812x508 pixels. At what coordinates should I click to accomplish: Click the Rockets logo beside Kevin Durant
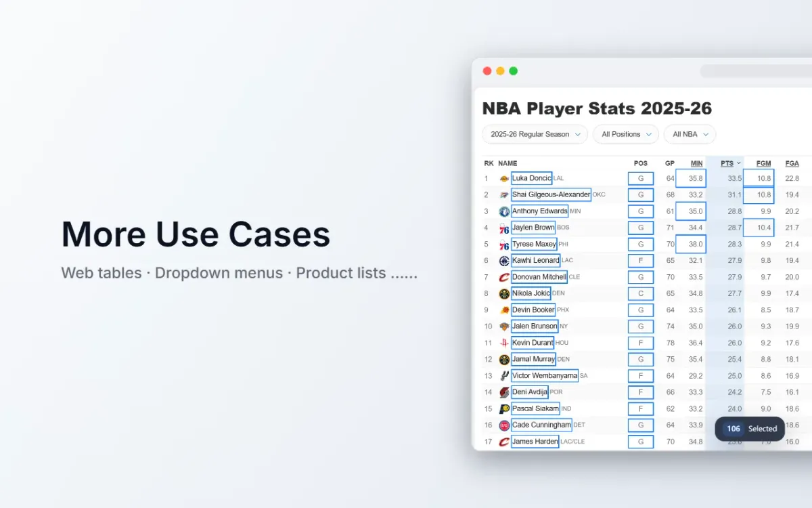504,343
